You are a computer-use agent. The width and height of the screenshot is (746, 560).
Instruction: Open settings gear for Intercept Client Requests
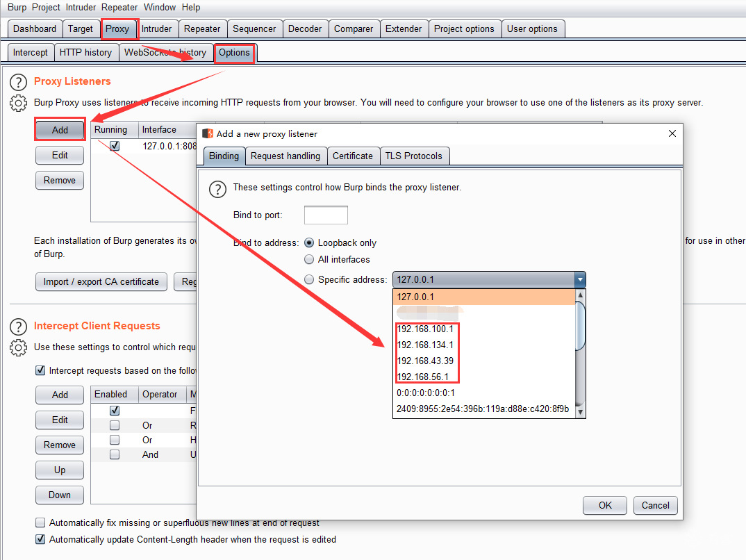(x=18, y=348)
